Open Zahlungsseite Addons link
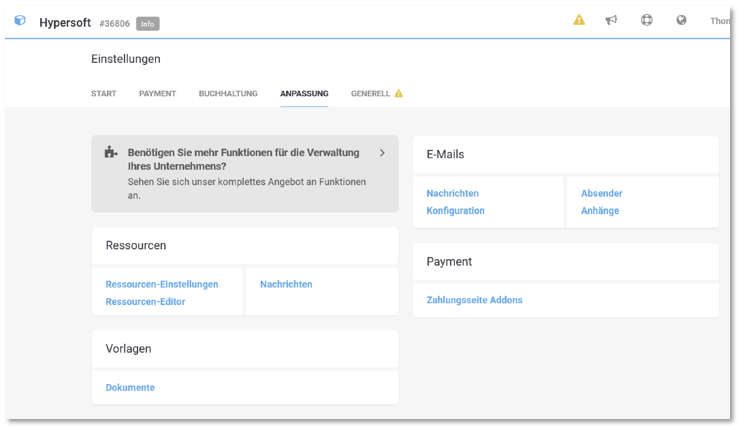Viewport: 739px width, 426px height. 474,300
